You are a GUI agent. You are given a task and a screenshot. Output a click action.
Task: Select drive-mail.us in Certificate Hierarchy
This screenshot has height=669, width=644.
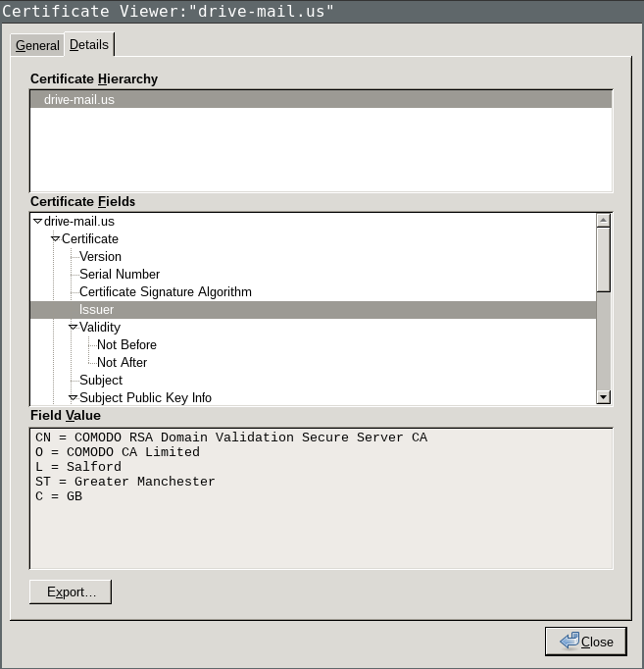[78, 100]
